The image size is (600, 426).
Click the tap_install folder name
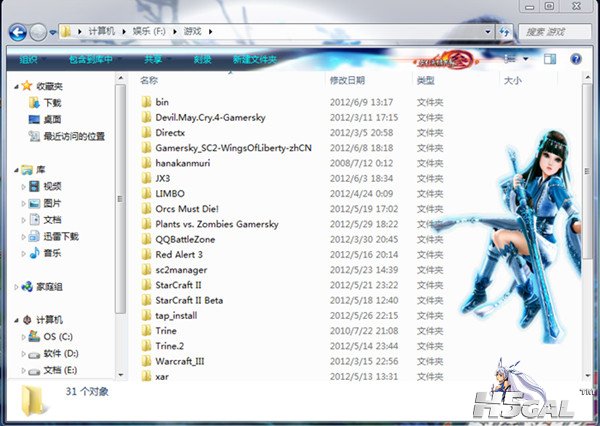(176, 316)
